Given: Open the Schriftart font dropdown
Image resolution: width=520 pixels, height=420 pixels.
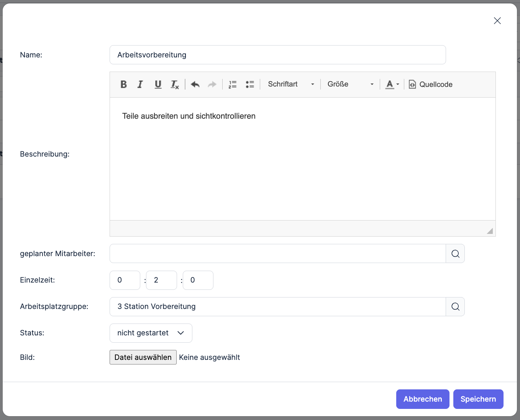Looking at the screenshot, I should [291, 84].
